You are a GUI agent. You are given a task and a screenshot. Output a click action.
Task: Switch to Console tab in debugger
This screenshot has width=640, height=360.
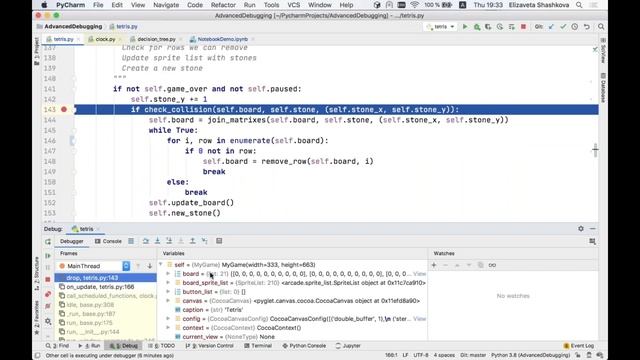[108, 241]
